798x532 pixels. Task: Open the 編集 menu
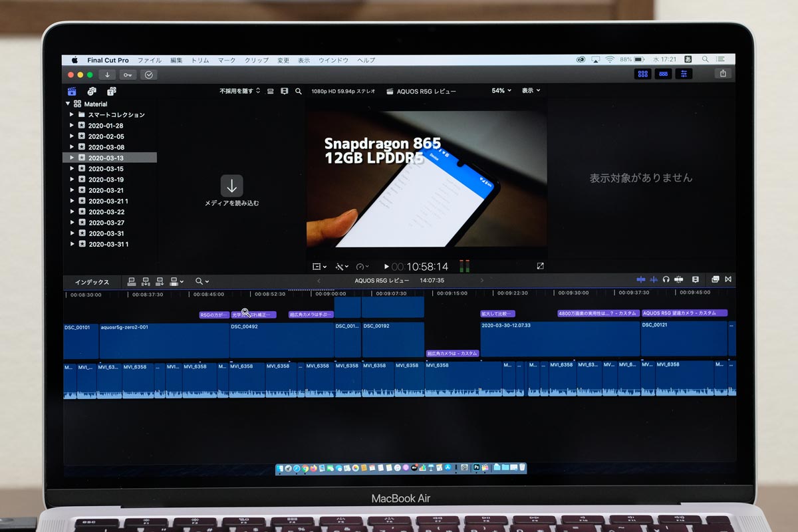pyautogui.click(x=176, y=60)
